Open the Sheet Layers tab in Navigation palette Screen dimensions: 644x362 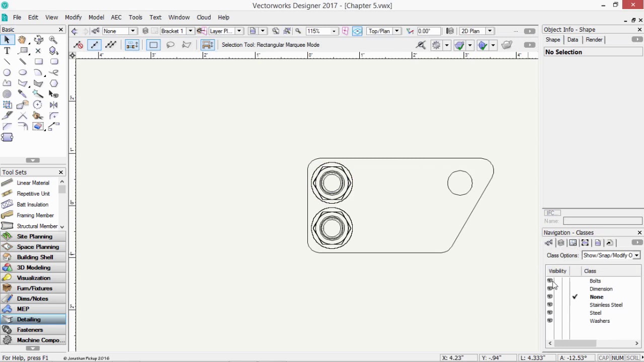pyautogui.click(x=573, y=243)
